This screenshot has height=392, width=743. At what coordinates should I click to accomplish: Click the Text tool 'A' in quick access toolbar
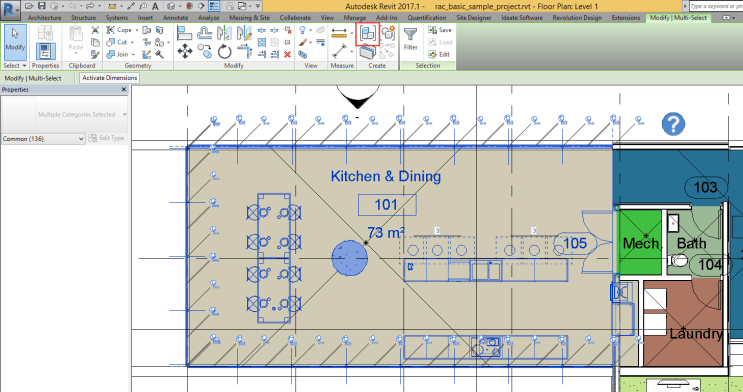pos(155,6)
